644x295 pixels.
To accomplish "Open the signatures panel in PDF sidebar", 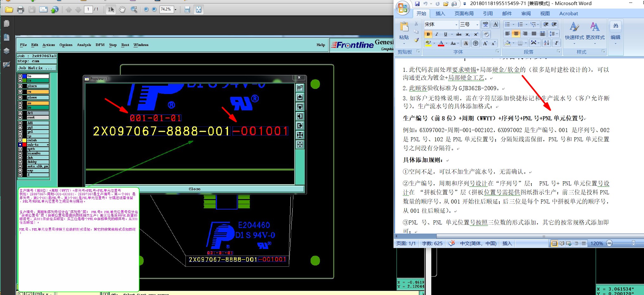I will tap(6, 65).
